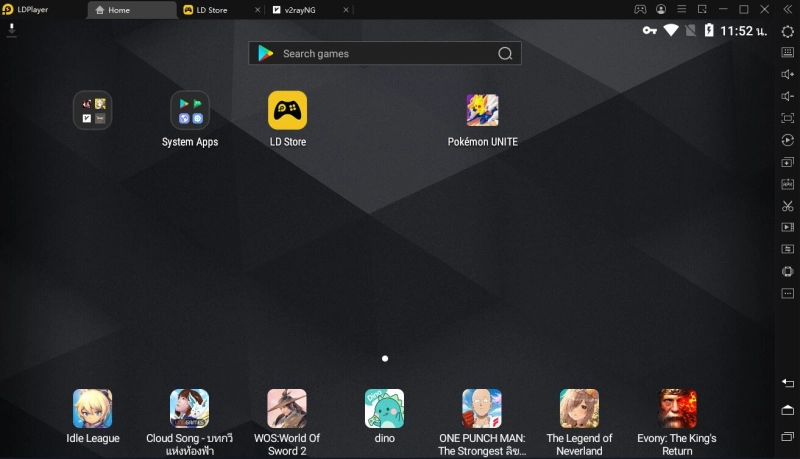
Task: Open the user account icon
Action: click(661, 9)
